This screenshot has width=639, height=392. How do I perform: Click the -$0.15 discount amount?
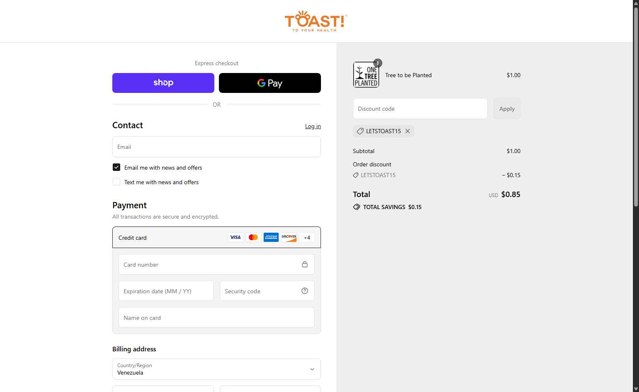point(511,175)
